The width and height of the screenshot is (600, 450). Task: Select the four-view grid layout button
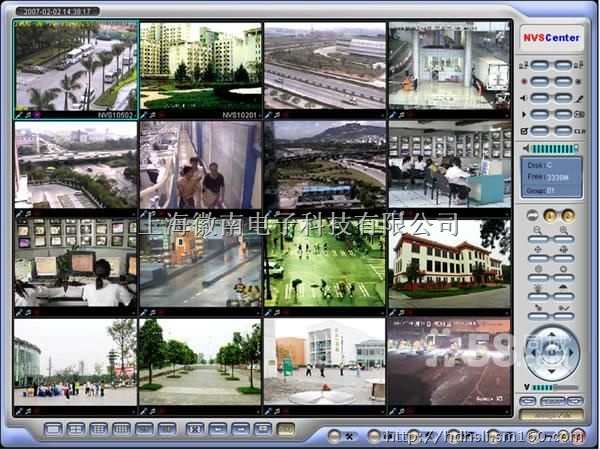(76, 428)
